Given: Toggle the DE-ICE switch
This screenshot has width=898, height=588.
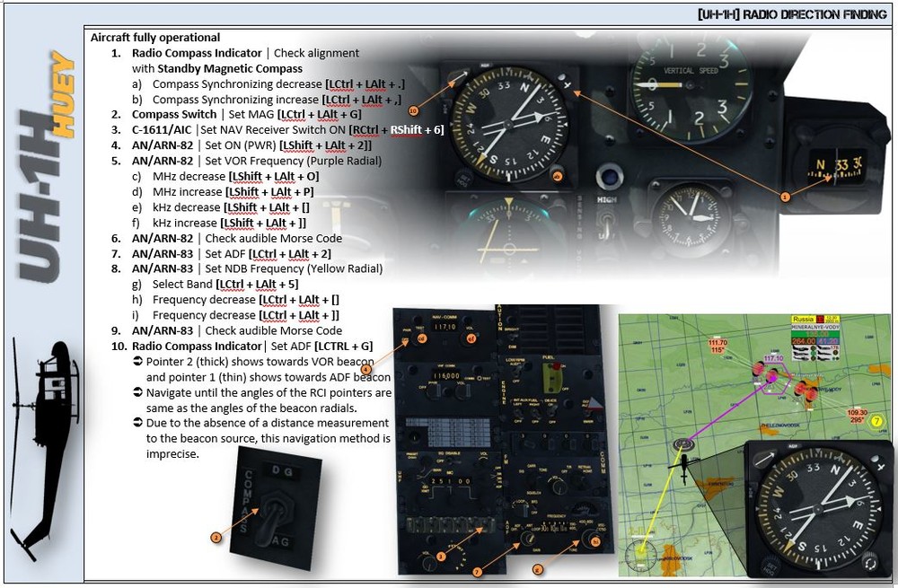Looking at the screenshot, I should (x=551, y=412).
